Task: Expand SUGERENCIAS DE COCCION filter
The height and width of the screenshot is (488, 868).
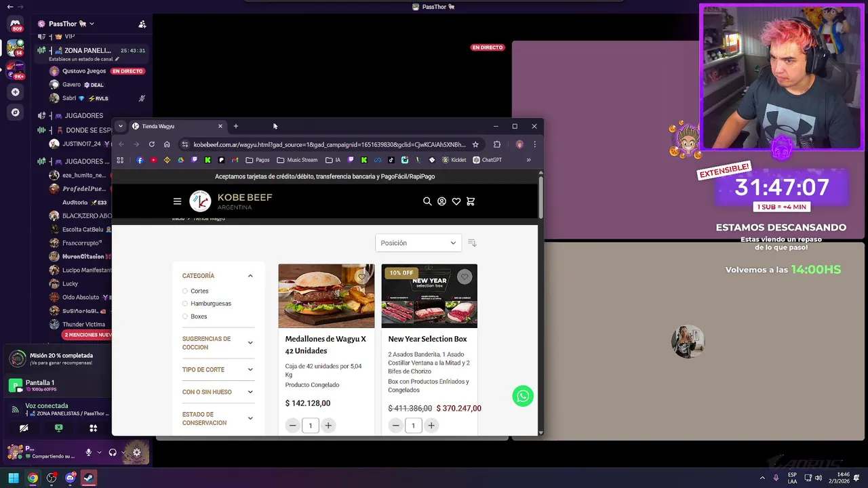Action: (218, 343)
